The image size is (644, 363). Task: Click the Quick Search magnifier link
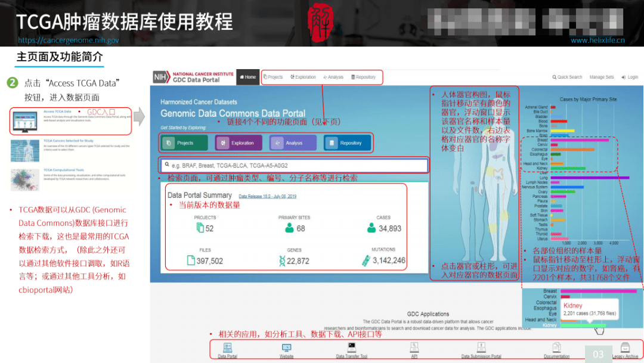pos(567,77)
